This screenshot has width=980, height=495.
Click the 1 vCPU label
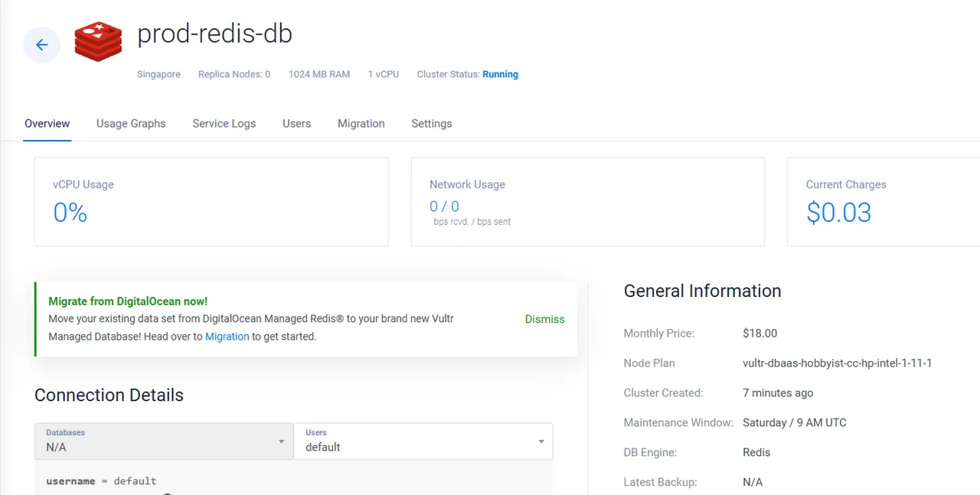pyautogui.click(x=384, y=74)
